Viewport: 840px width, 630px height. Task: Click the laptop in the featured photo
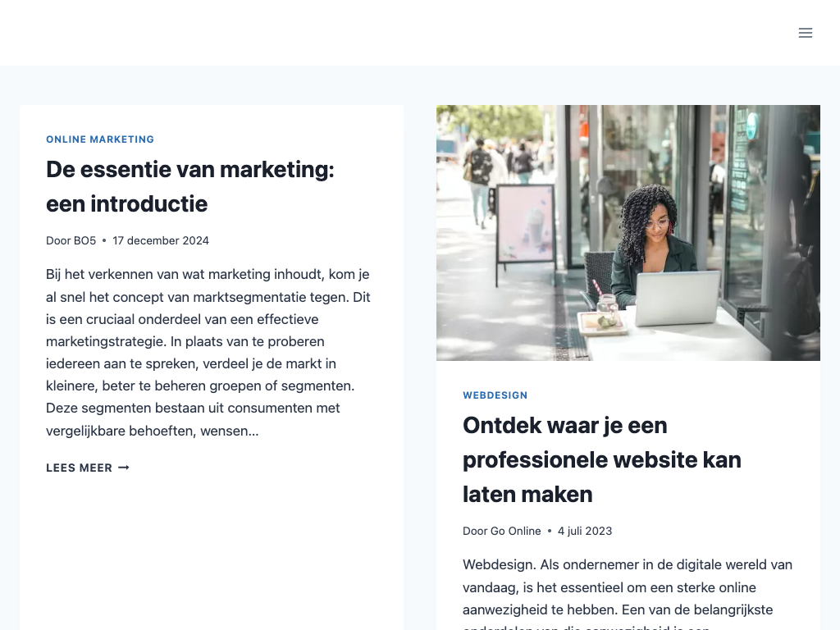(x=678, y=297)
